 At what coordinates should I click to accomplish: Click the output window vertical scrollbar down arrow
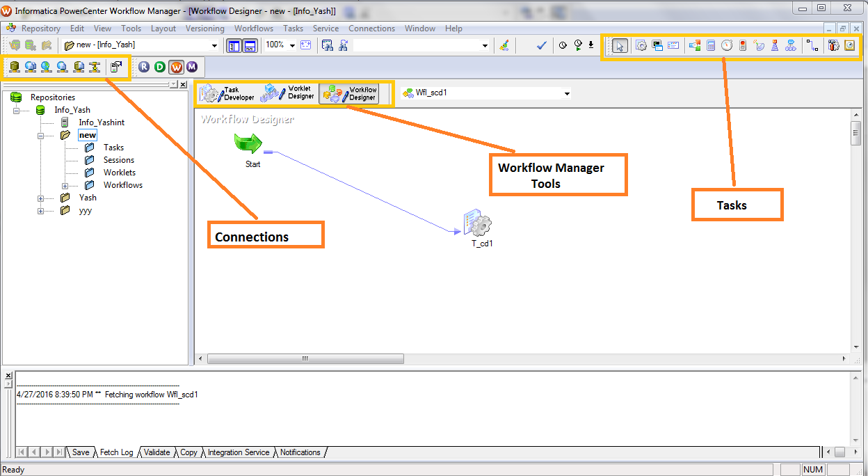pos(856,440)
